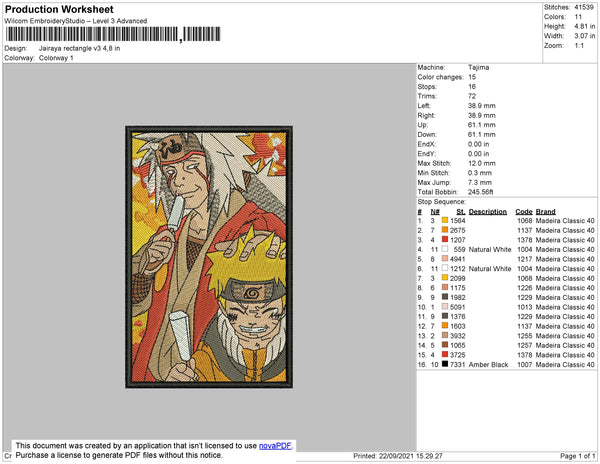Click the embroidery design preview image
Image resolution: width=600 pixels, height=464 pixels.
pyautogui.click(x=209, y=257)
